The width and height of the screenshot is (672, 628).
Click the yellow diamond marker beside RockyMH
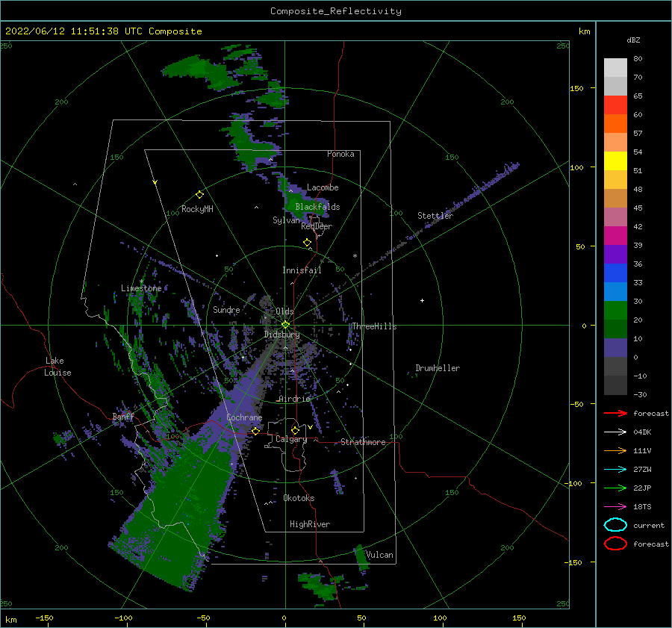coord(199,195)
